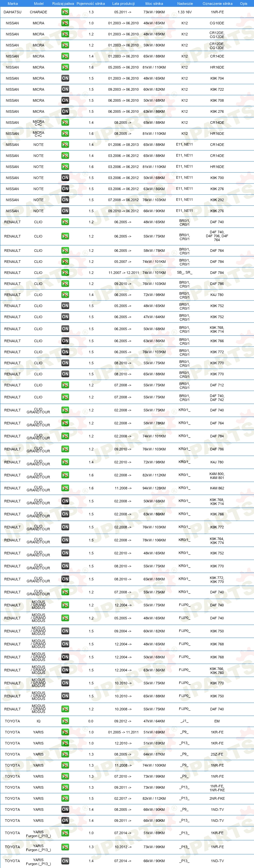Click the PB icon in the Toyota IQ row
The width and height of the screenshot is (254, 868).
(65, 721)
